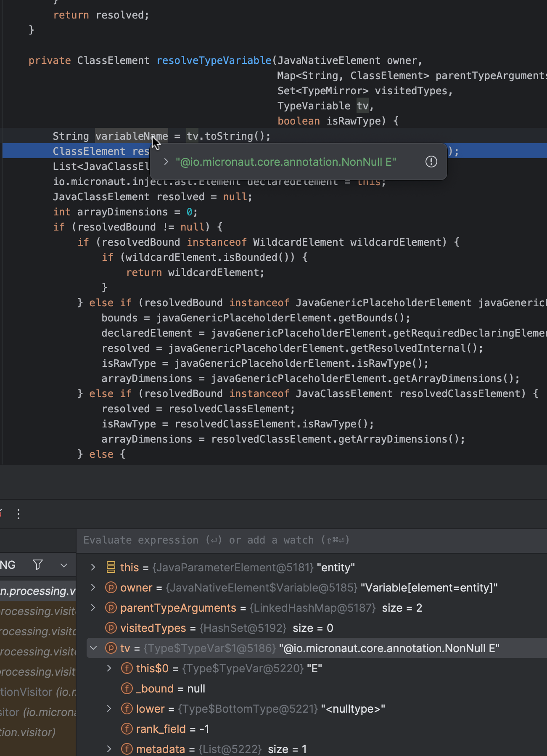Screen dimensions: 547x756
Task: Click the frames filter funnel icon
Action: point(38,565)
